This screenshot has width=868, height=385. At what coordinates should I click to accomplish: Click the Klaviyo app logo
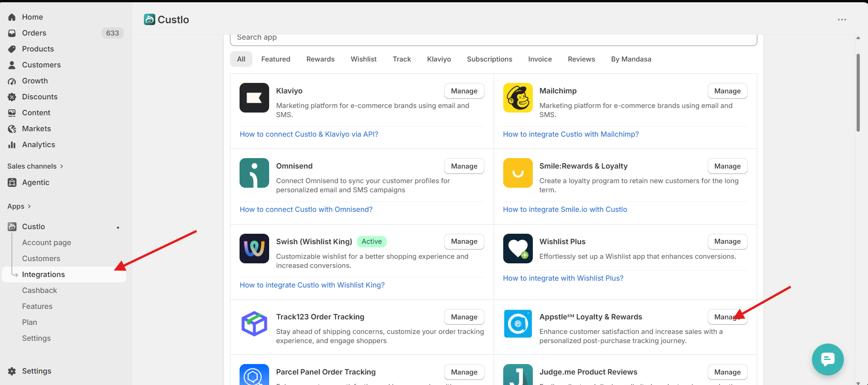254,98
